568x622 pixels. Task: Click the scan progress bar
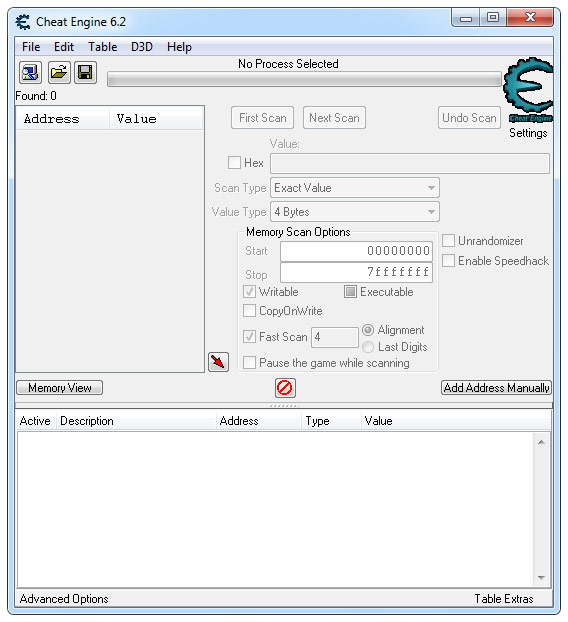(304, 79)
